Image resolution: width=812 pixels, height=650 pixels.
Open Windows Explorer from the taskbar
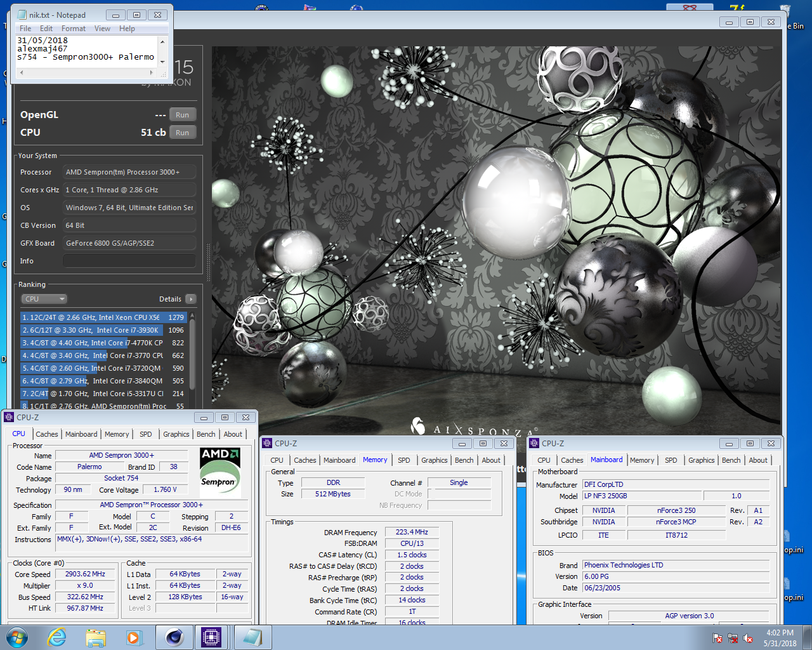96,637
